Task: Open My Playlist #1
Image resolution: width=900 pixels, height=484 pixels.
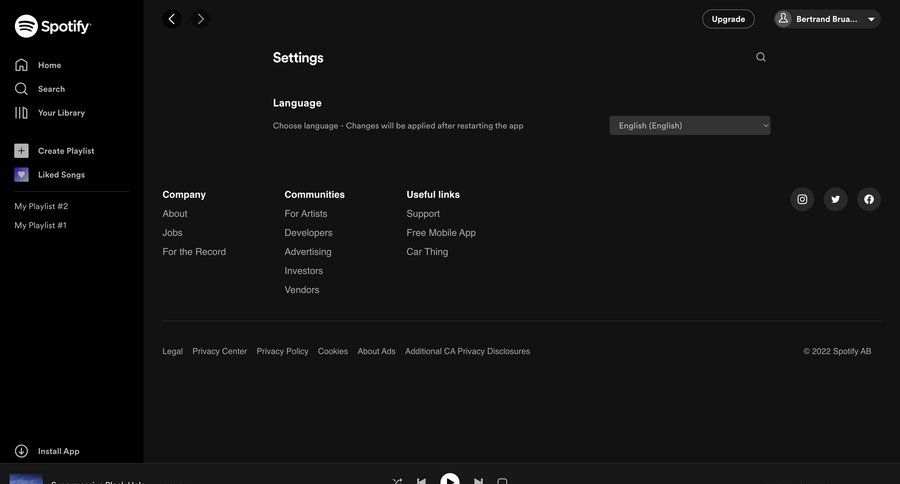Action: pos(41,226)
